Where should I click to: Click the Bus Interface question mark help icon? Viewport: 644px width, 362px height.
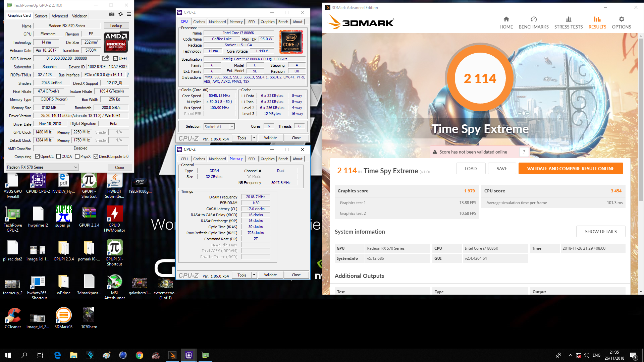click(128, 75)
